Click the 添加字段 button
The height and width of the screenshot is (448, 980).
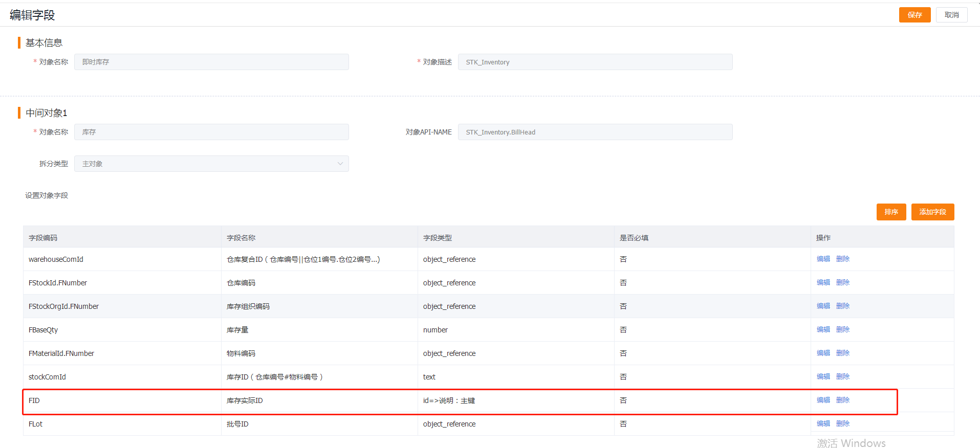pyautogui.click(x=932, y=212)
